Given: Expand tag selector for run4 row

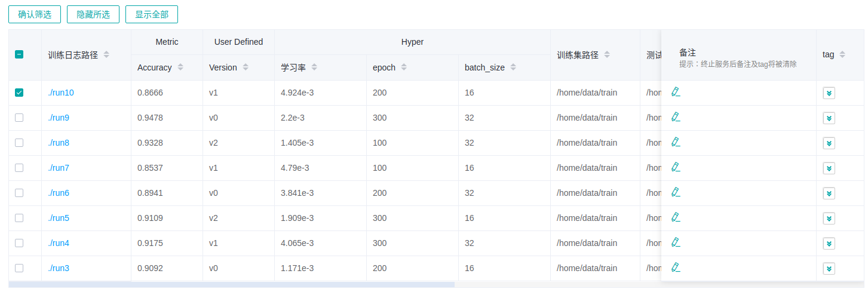Looking at the screenshot, I should [829, 244].
